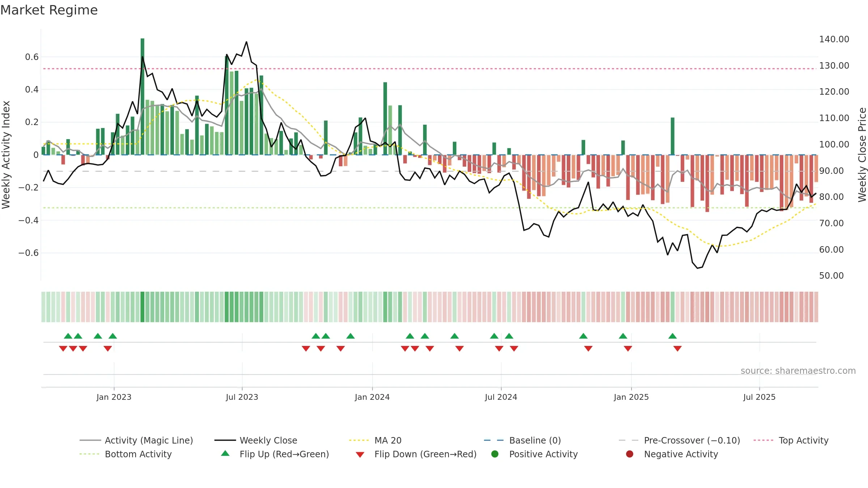The width and height of the screenshot is (868, 488).
Task: Click the 110.00 price tick label
Action: (834, 118)
